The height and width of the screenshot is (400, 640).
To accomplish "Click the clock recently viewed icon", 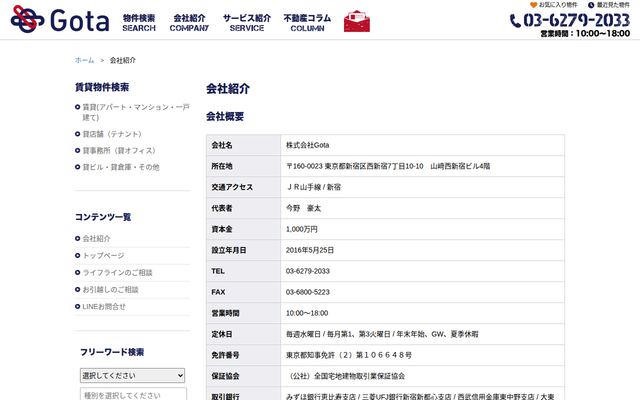I will coord(591,5).
